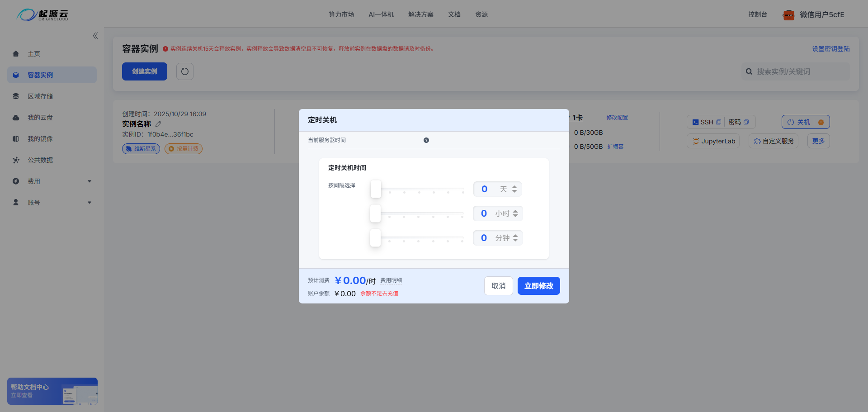Click the image icon beside 我的镜像
This screenshot has height=412, width=868.
tap(16, 139)
